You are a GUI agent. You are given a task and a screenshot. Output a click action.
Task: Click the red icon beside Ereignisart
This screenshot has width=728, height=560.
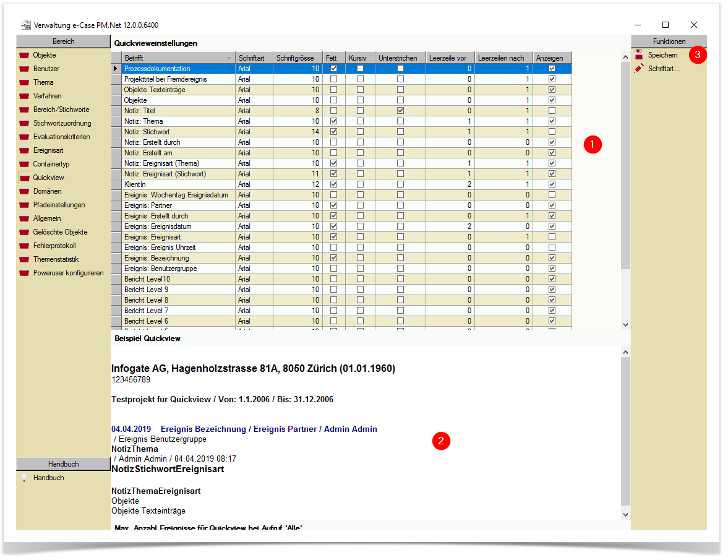point(24,150)
